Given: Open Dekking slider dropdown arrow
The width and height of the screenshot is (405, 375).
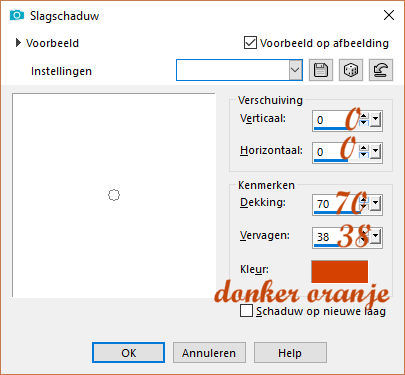Looking at the screenshot, I should point(375,203).
